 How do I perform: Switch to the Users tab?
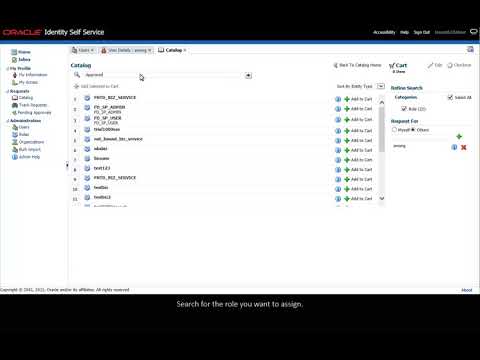pyautogui.click(x=84, y=50)
